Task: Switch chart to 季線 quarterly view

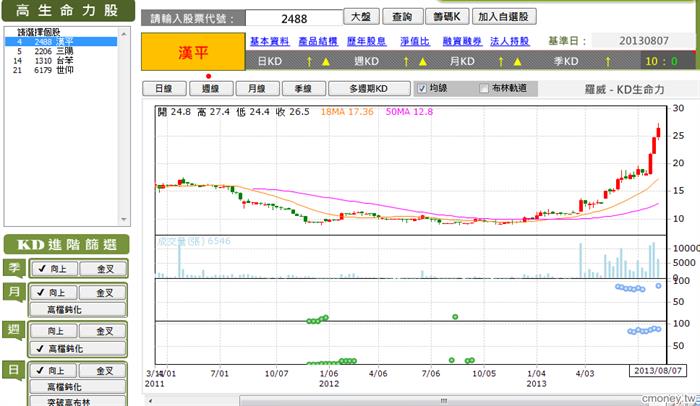Action: click(304, 88)
